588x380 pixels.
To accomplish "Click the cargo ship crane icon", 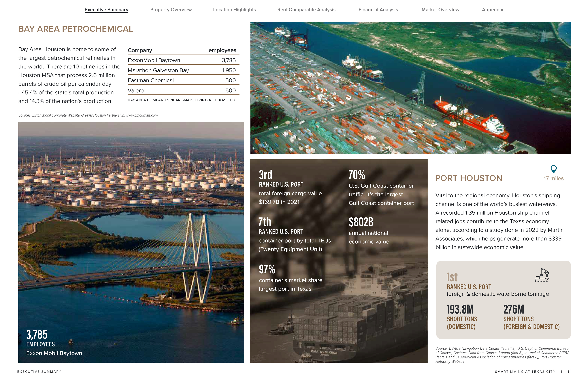I will 542,275.
